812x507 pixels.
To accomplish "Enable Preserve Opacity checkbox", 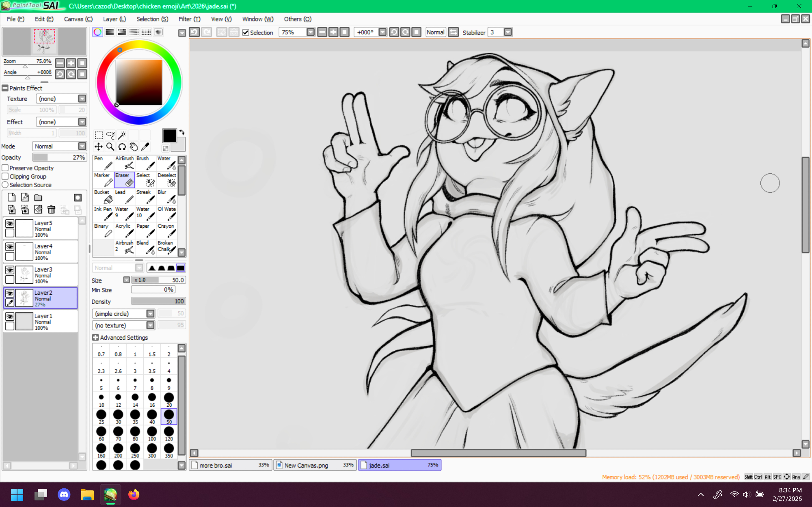I will 5,168.
